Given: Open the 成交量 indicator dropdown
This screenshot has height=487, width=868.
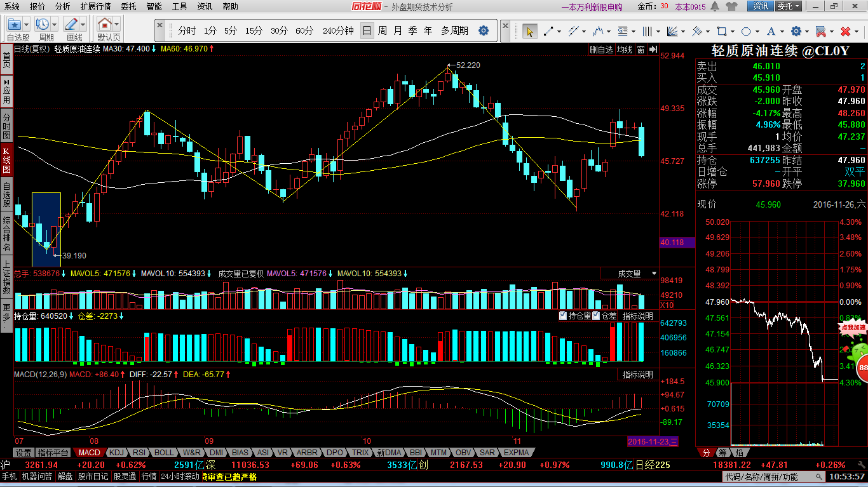Looking at the screenshot, I should pos(630,274).
